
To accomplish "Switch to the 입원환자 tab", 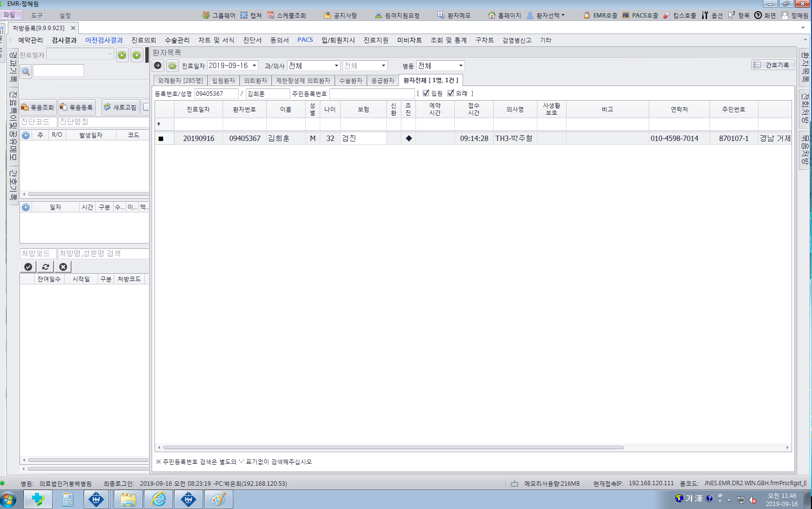I will pyautogui.click(x=224, y=81).
